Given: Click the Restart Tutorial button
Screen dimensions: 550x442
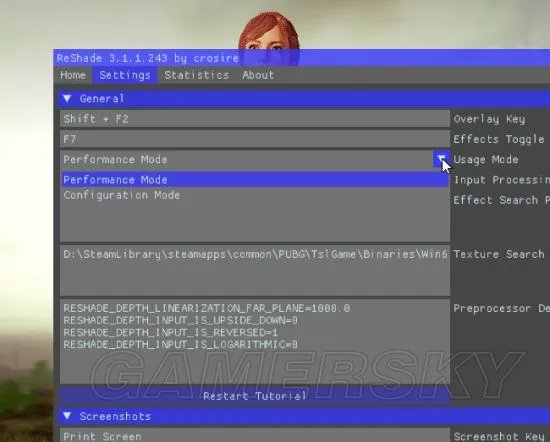Looking at the screenshot, I should [255, 396].
